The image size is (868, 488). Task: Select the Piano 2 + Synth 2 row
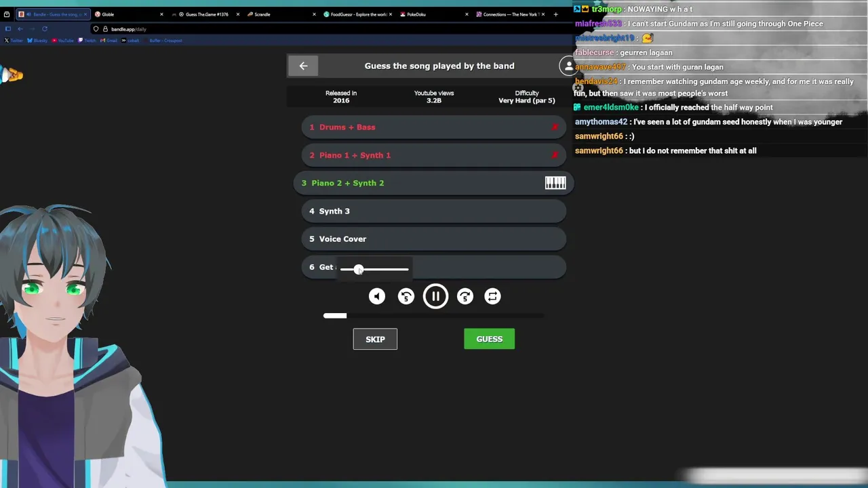coord(434,183)
